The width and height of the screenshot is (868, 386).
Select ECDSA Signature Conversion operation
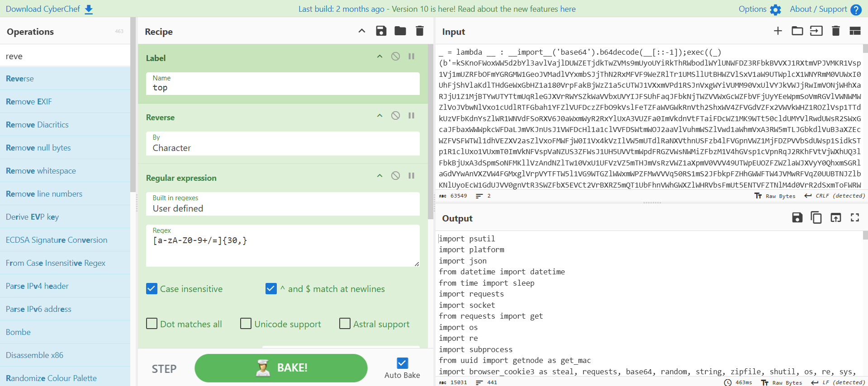[65, 240]
